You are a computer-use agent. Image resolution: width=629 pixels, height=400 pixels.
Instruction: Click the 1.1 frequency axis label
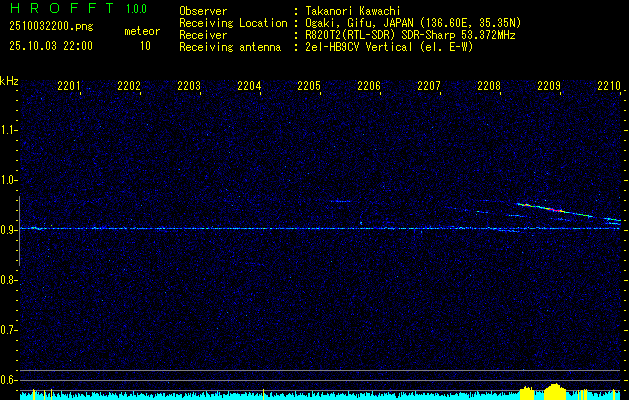pos(10,130)
